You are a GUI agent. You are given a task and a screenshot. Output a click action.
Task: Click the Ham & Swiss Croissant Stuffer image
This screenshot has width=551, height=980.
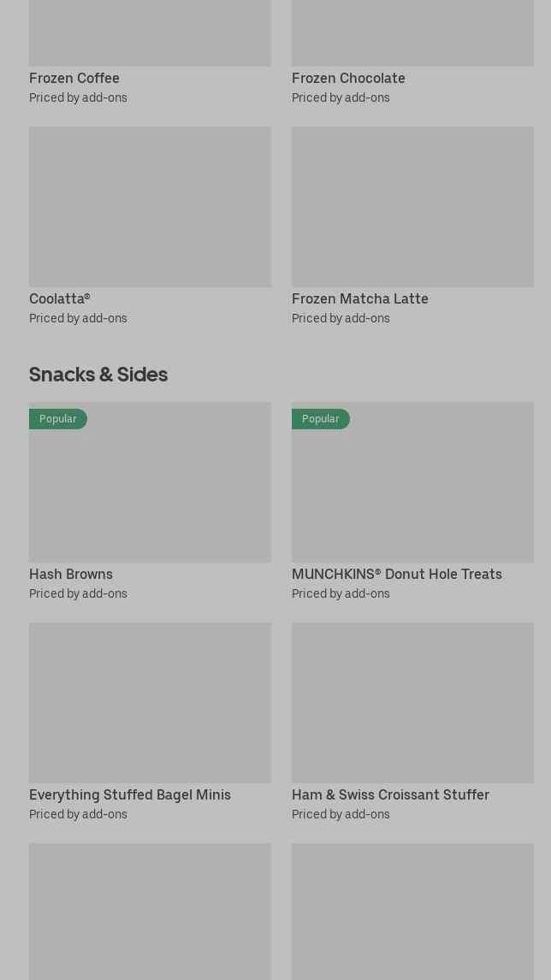point(412,703)
